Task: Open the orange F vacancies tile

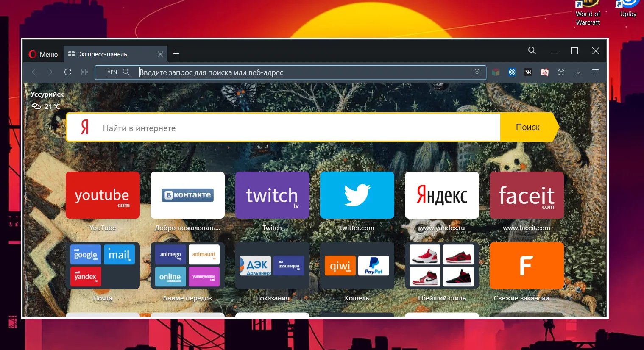Action: pos(527,266)
